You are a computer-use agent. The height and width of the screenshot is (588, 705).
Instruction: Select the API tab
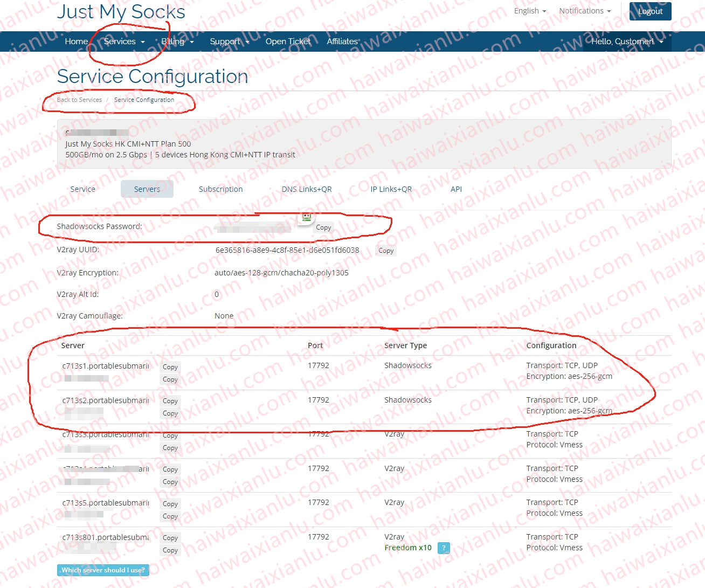pyautogui.click(x=456, y=189)
